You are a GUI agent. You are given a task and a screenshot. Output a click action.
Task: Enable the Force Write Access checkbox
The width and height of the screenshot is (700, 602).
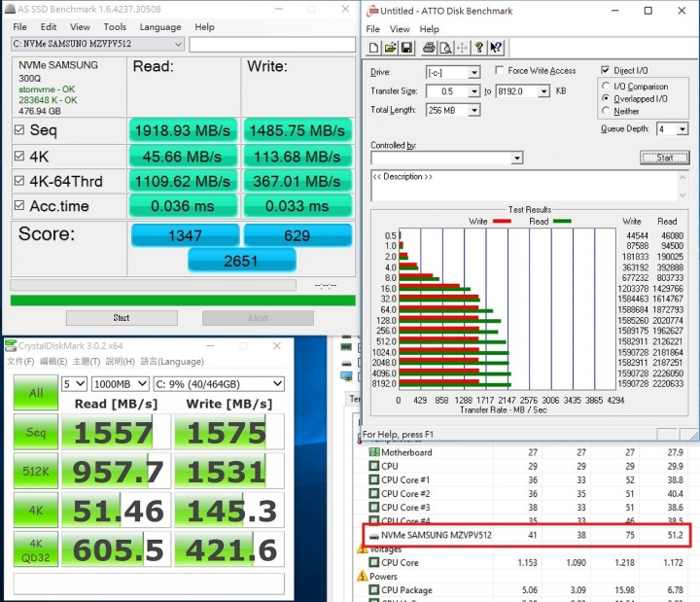pos(499,71)
